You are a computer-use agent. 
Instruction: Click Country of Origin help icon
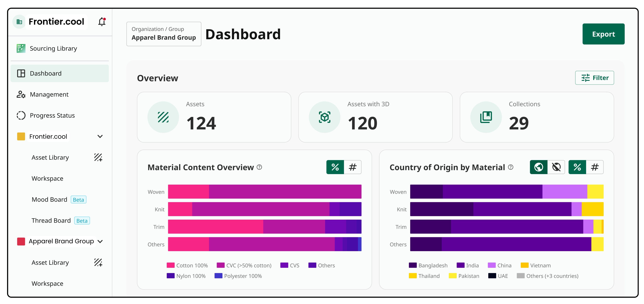click(x=511, y=167)
